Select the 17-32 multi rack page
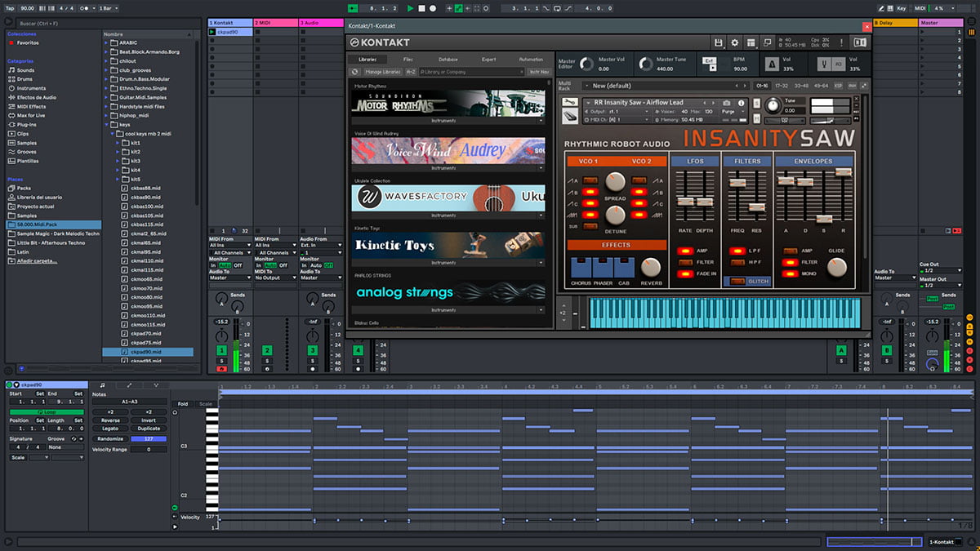Image resolution: width=980 pixels, height=551 pixels. point(782,86)
